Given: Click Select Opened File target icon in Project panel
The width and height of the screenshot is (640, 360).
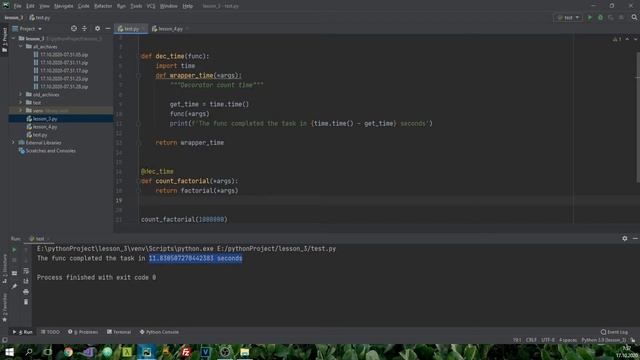Looking at the screenshot, I should tap(73, 29).
